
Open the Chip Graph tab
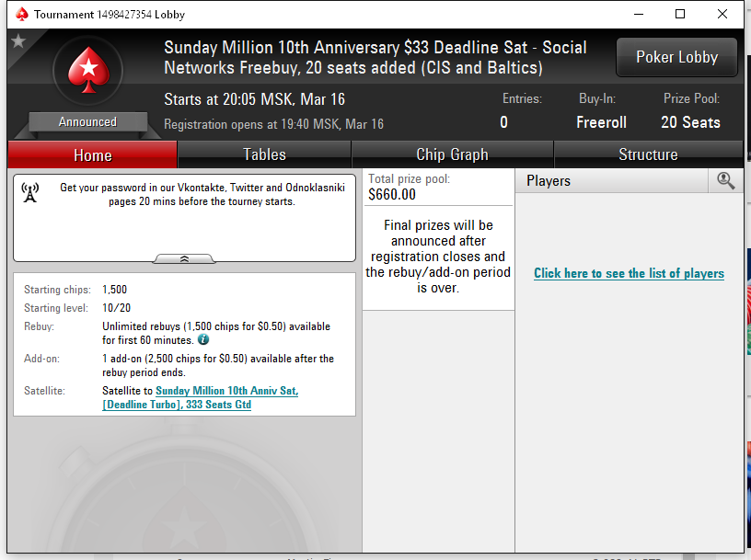452,154
